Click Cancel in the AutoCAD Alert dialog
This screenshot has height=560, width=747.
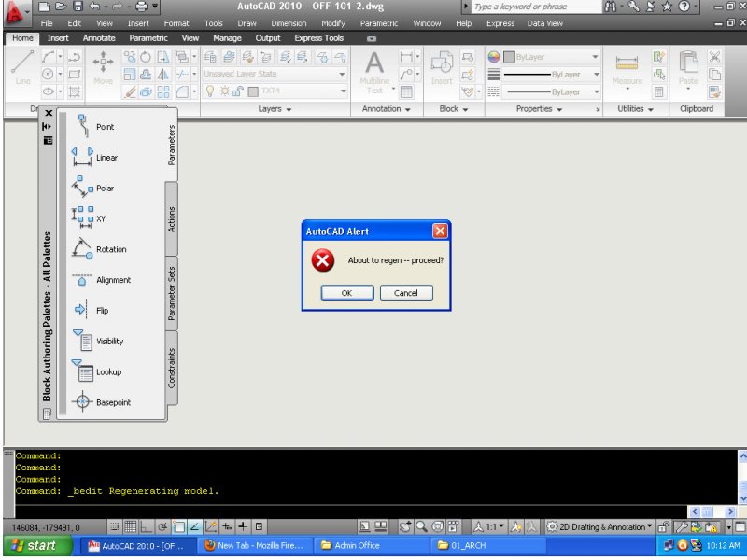(x=406, y=293)
